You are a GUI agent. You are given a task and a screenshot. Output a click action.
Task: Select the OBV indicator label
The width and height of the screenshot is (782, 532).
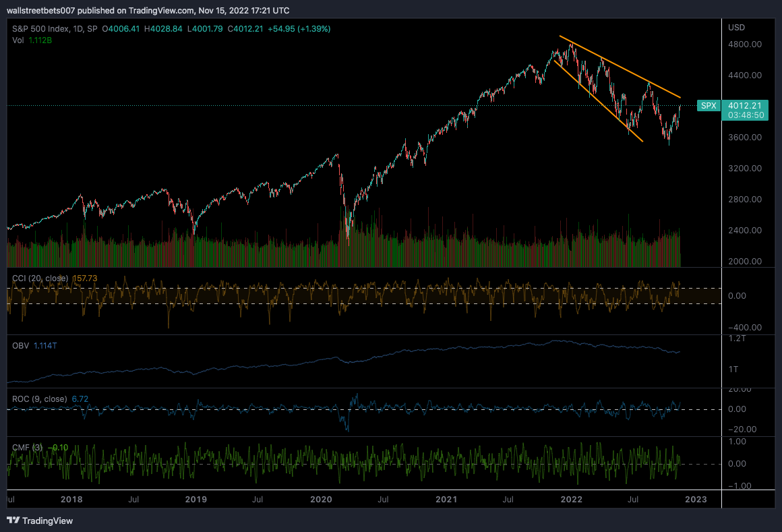pyautogui.click(x=20, y=345)
